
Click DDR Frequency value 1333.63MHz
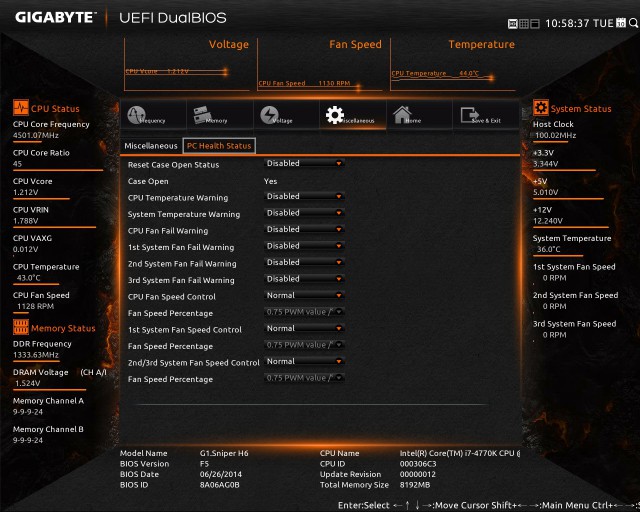(x=36, y=355)
